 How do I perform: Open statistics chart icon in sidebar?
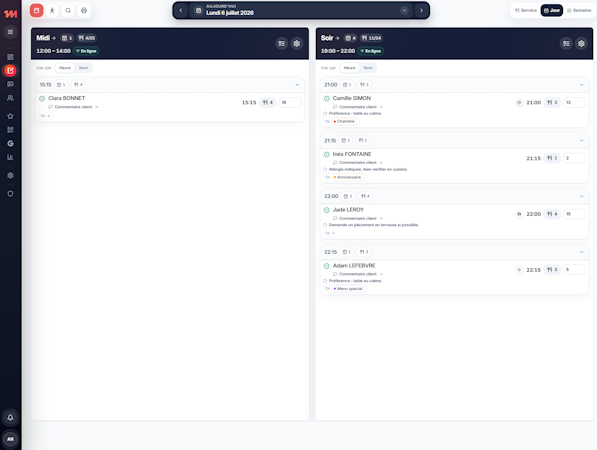tap(10, 157)
